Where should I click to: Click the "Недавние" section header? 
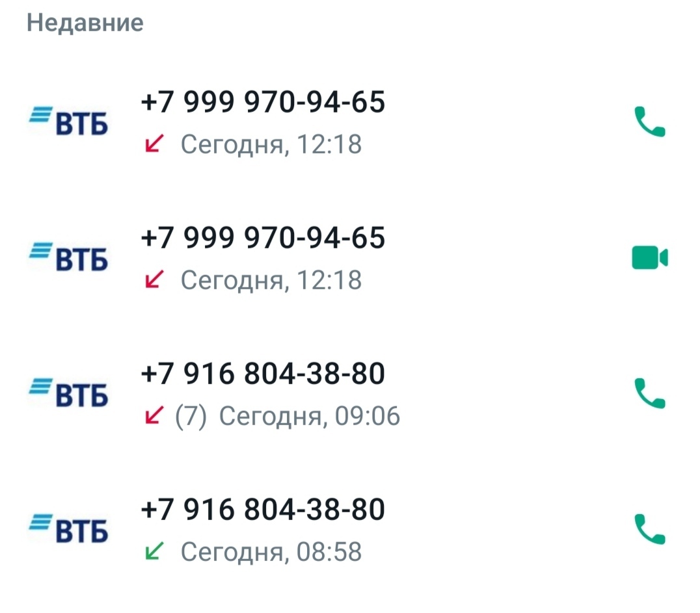(85, 23)
